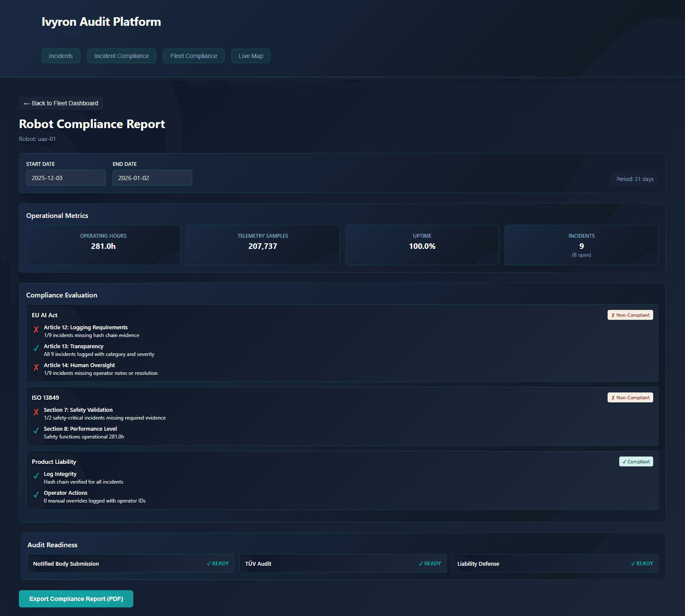Image resolution: width=685 pixels, height=616 pixels.
Task: Click Section 7: Safety Validation heading
Action: [x=78, y=410]
